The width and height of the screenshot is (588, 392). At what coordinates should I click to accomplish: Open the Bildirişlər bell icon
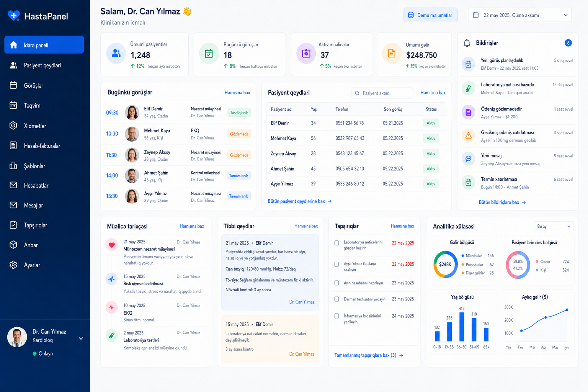point(467,43)
